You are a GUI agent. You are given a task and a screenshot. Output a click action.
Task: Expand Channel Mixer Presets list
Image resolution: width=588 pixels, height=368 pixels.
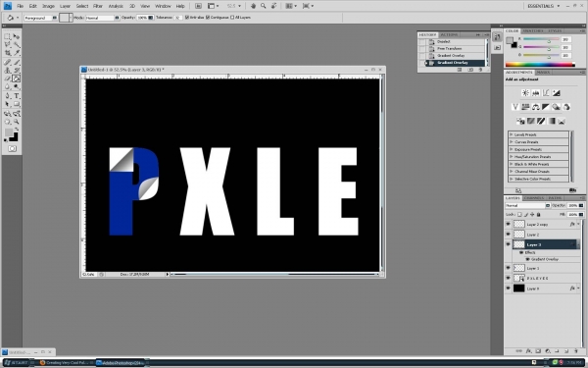point(511,171)
